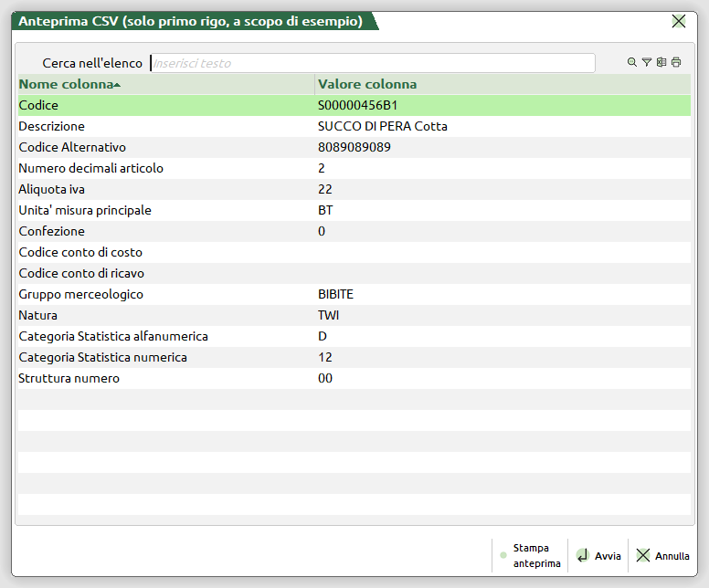
Task: Export the list with the Excel icon
Action: (661, 63)
